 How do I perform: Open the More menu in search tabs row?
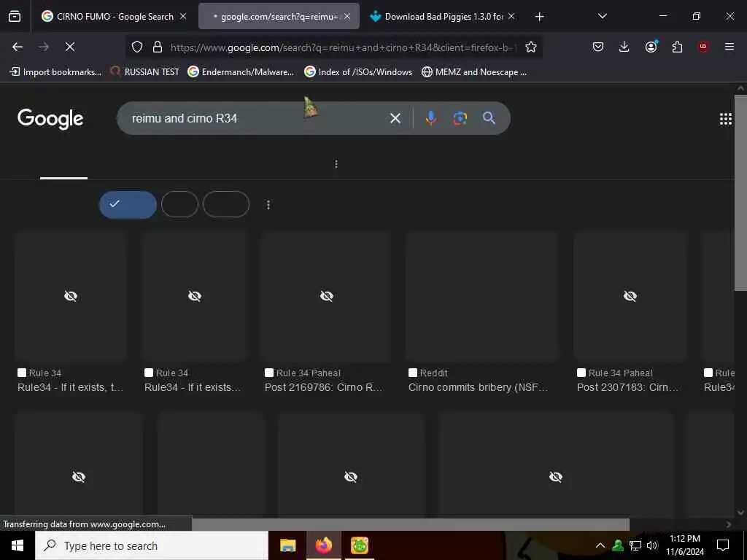pos(336,164)
